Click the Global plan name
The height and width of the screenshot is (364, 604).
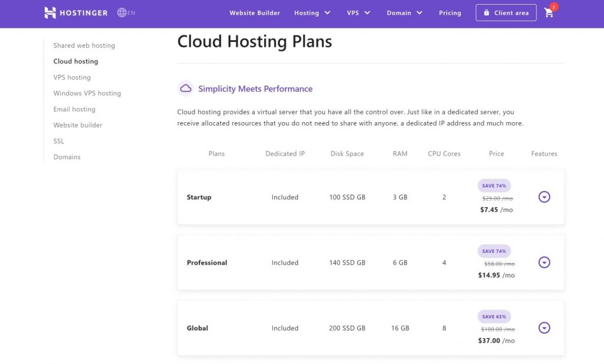197,328
